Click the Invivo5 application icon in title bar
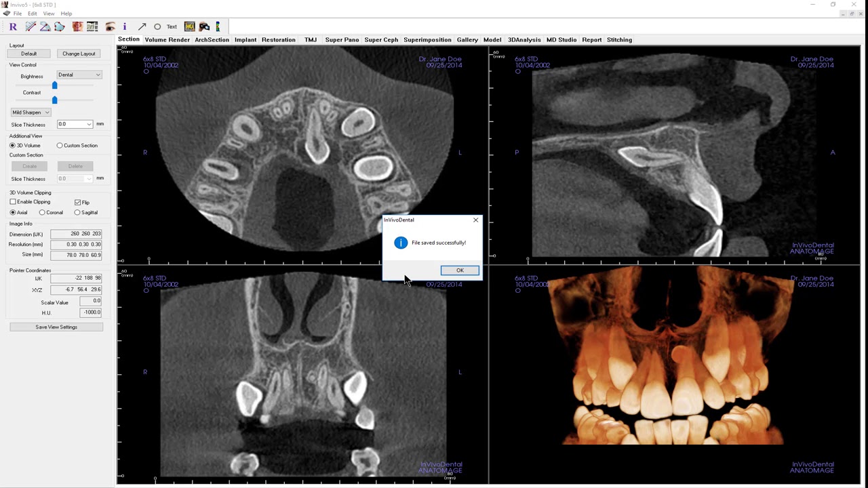 click(x=5, y=5)
